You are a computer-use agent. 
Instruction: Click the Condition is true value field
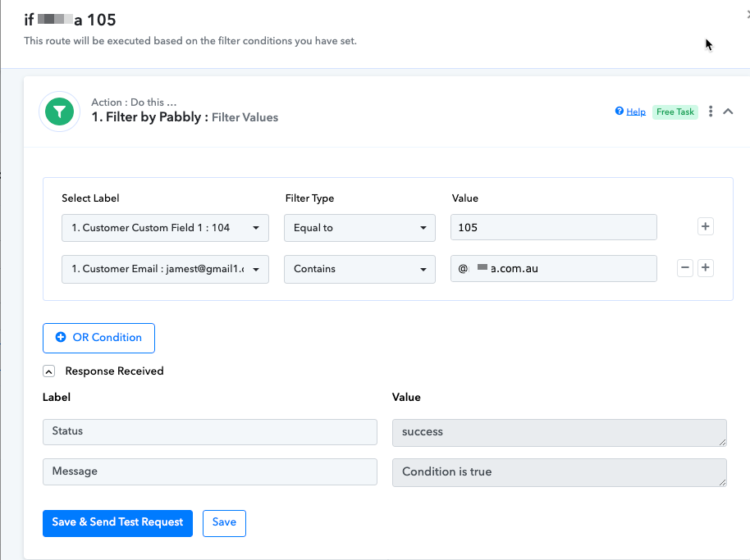559,472
